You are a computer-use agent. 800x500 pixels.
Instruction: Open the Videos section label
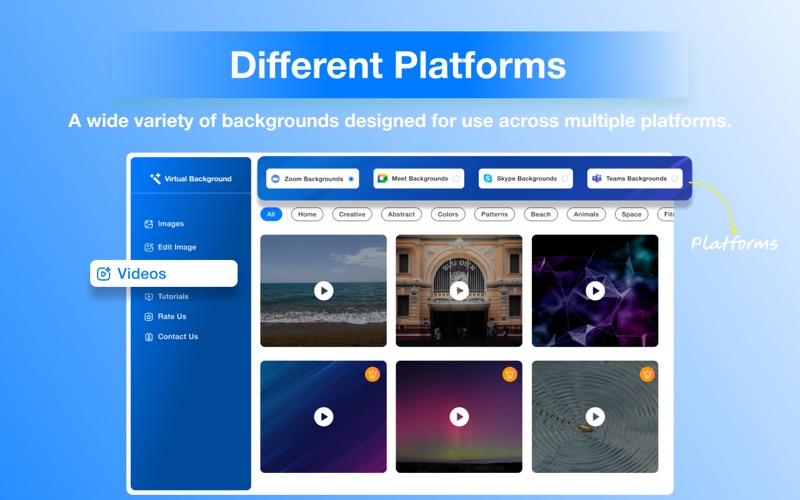click(142, 274)
